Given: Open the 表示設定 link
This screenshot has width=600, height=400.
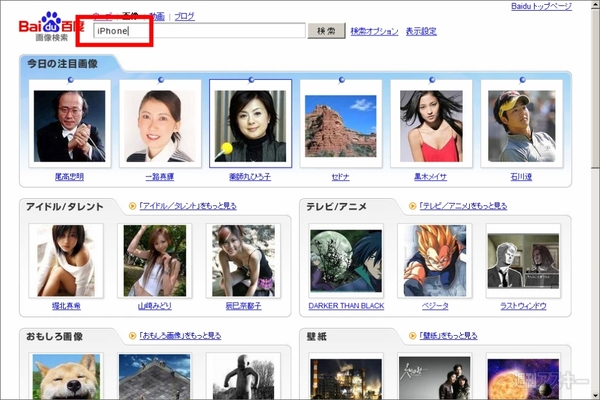Looking at the screenshot, I should (421, 31).
